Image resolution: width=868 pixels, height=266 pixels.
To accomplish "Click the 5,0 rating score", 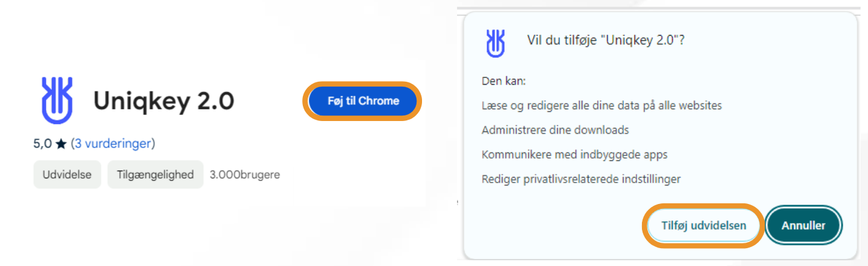I will [x=43, y=144].
